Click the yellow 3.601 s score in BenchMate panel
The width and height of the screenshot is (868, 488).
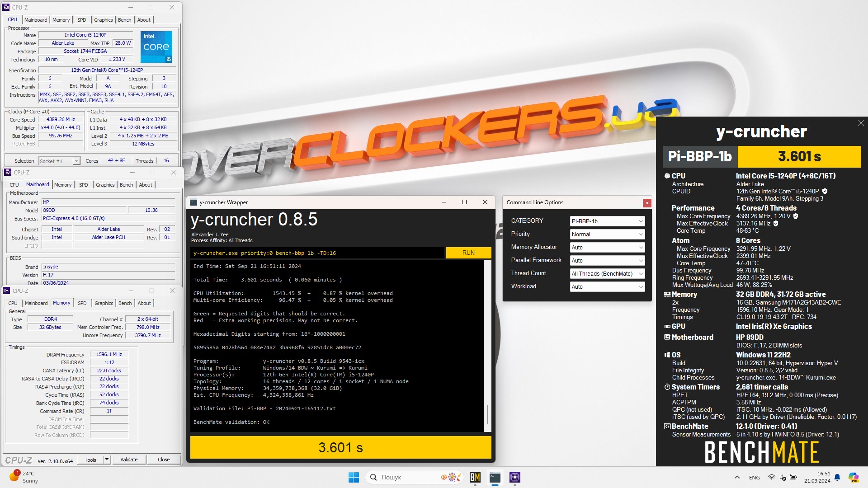click(x=799, y=156)
